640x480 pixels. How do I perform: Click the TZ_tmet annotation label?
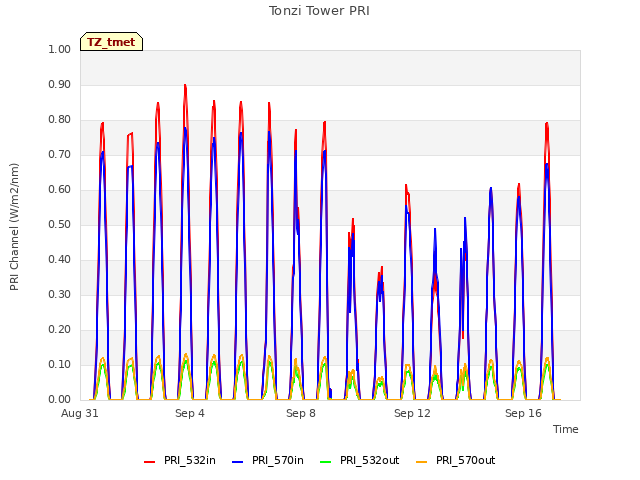point(111,42)
